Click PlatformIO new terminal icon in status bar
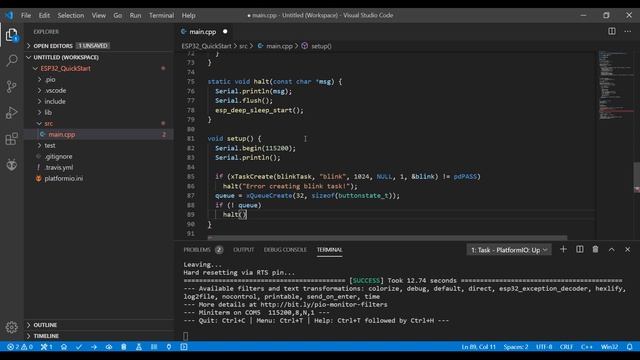640x360 pixels. coord(184,347)
